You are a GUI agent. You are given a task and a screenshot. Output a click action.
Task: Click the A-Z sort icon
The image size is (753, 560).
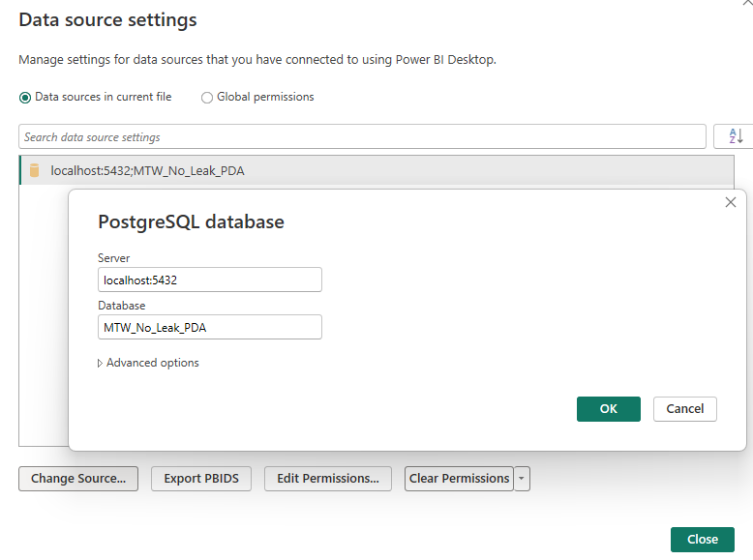[736, 136]
